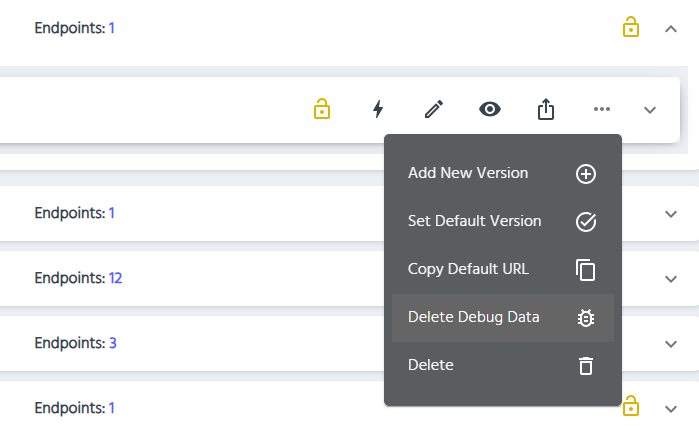Viewport: 699px width, 428px height.
Task: Click the bug icon next to Delete Debug Data
Action: (x=586, y=318)
